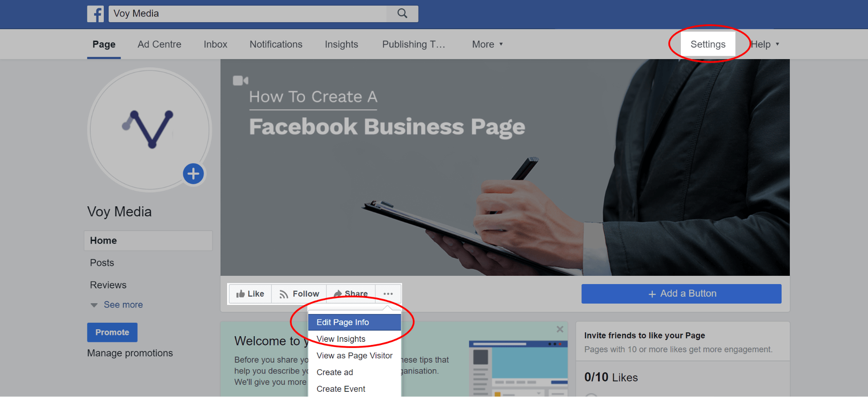Click the Facebook logo icon

pyautogui.click(x=96, y=14)
